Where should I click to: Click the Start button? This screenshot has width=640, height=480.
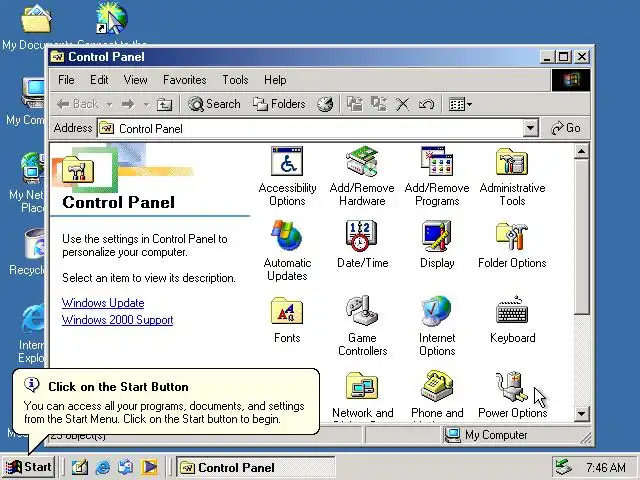click(x=29, y=467)
